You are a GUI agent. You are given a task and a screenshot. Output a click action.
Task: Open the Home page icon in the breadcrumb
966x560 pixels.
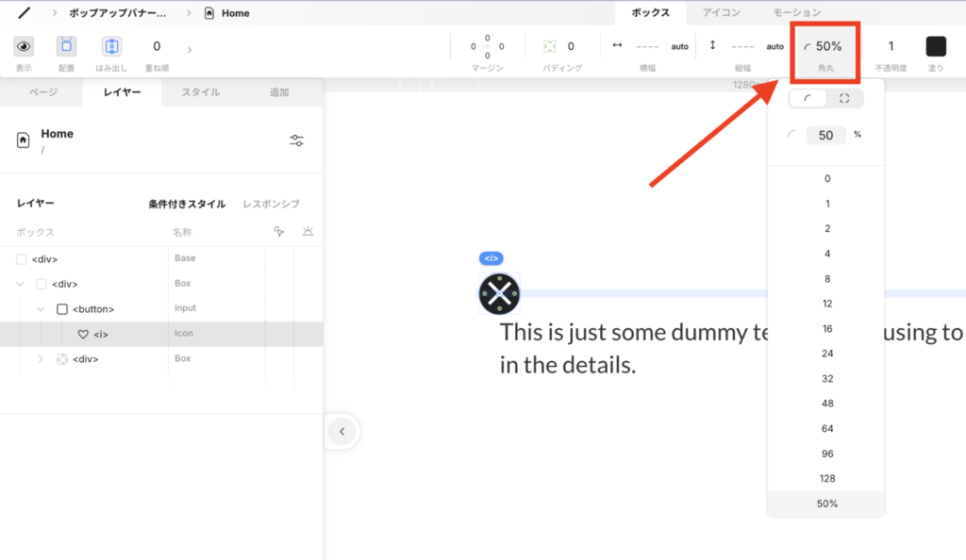209,13
